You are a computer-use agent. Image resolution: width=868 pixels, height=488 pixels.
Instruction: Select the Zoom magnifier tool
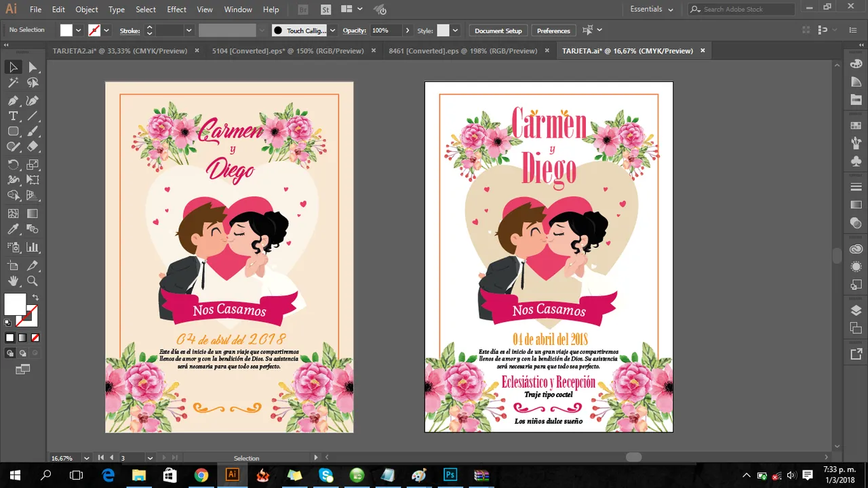[x=33, y=281]
